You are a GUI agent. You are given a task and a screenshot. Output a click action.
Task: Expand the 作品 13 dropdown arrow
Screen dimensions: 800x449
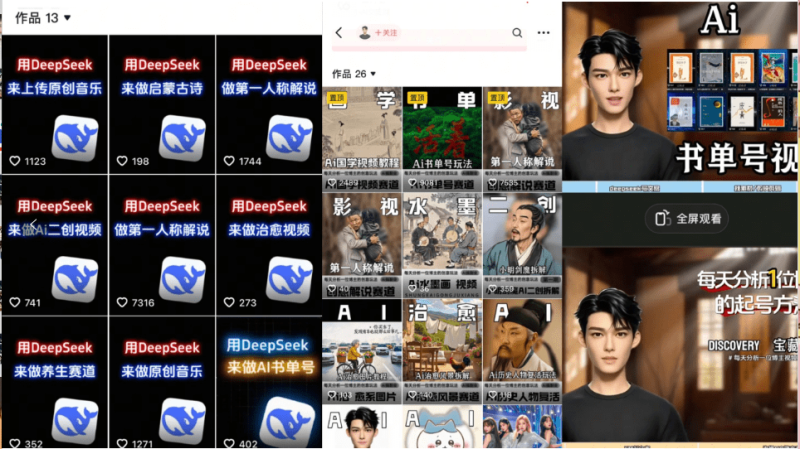pos(66,18)
